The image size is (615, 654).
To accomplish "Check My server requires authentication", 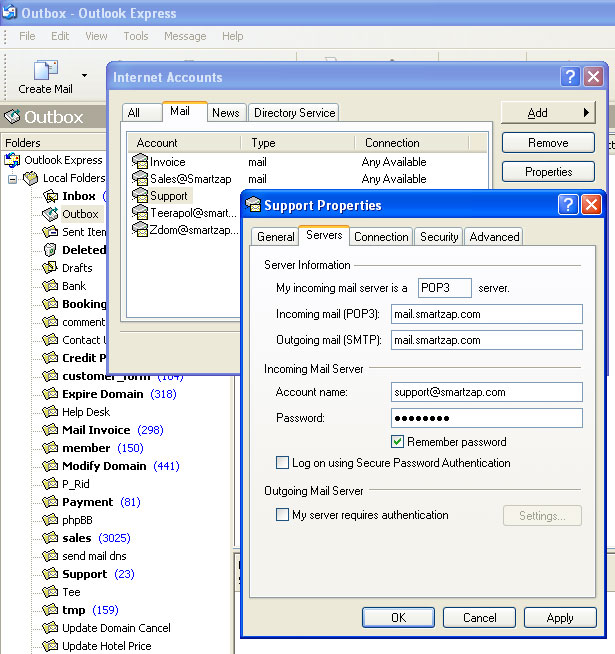I will click(282, 515).
